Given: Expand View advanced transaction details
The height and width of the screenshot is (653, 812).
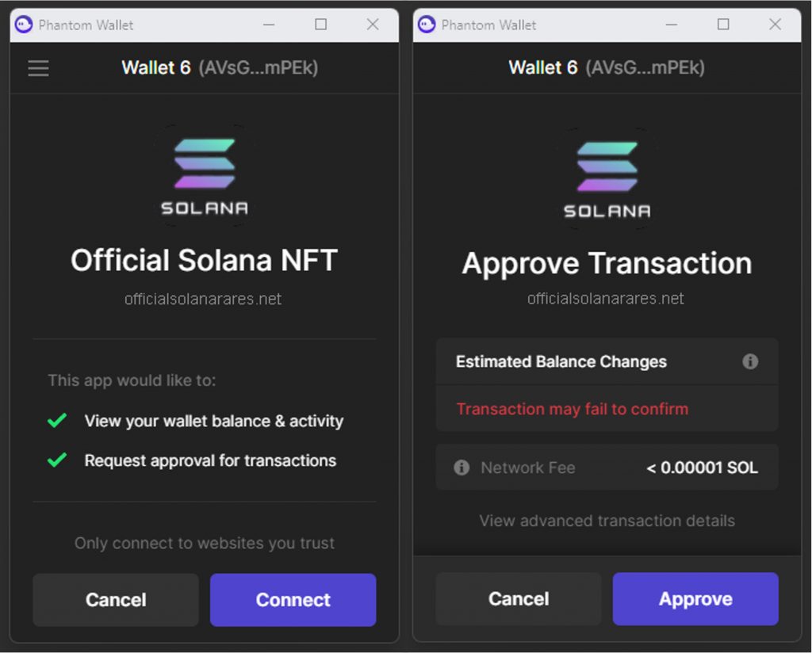Looking at the screenshot, I should click(607, 521).
